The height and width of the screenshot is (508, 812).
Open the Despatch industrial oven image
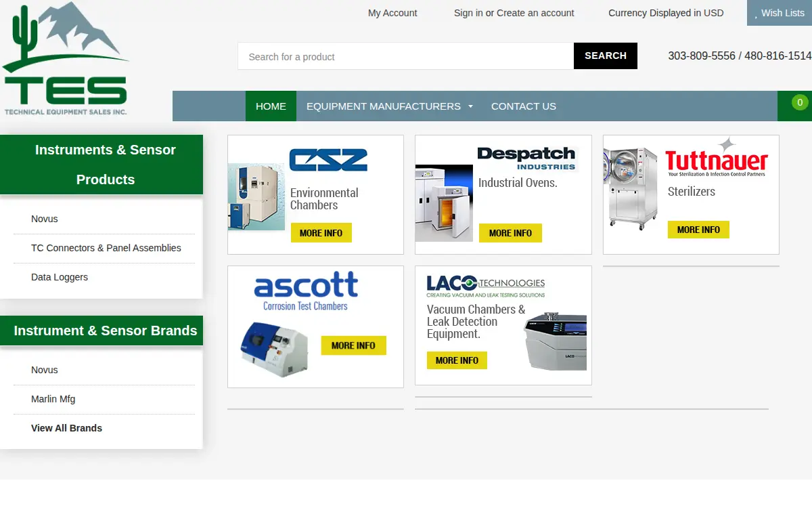click(444, 203)
